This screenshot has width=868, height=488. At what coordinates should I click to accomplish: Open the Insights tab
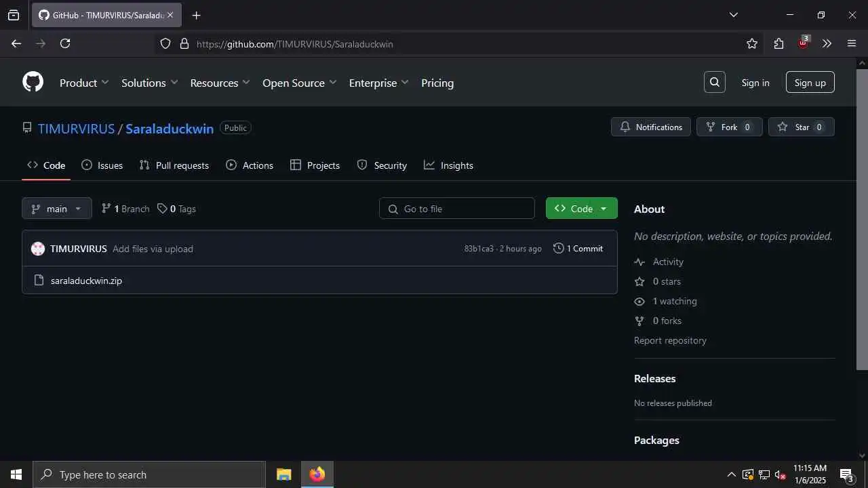pyautogui.click(x=449, y=165)
